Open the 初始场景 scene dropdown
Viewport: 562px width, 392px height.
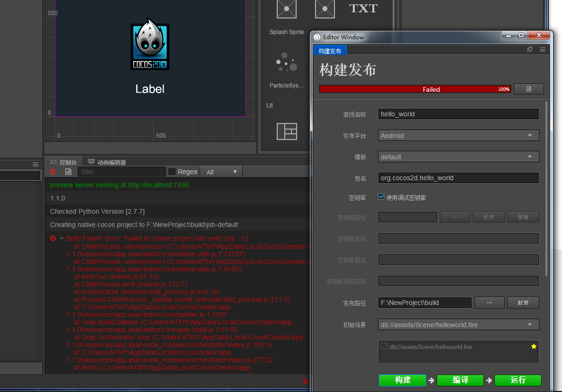click(x=458, y=325)
